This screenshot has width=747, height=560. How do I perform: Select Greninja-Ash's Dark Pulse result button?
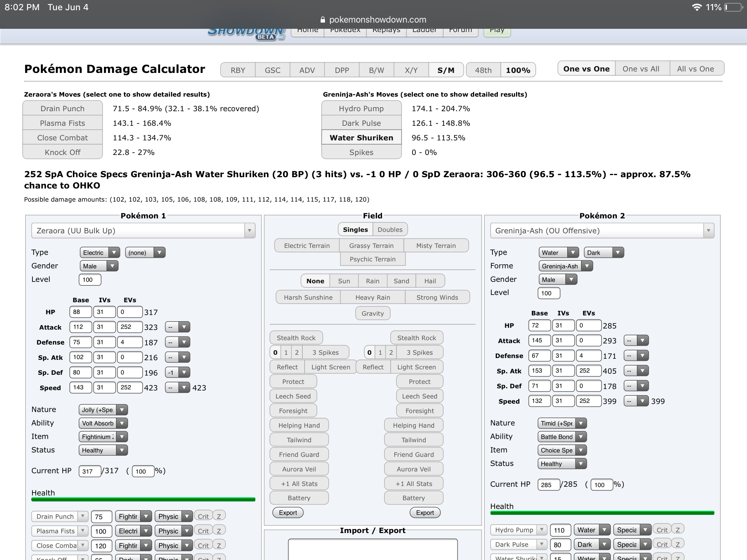click(x=361, y=123)
